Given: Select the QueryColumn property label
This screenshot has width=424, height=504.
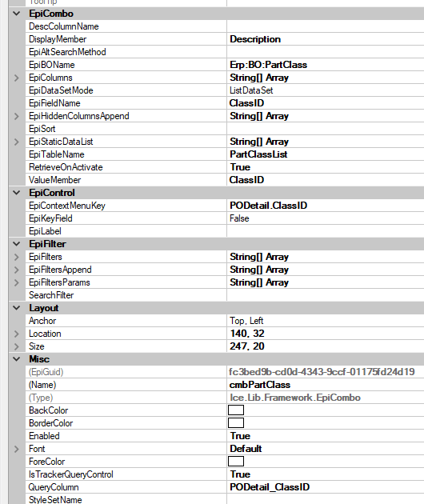Looking at the screenshot, I should (x=54, y=487).
